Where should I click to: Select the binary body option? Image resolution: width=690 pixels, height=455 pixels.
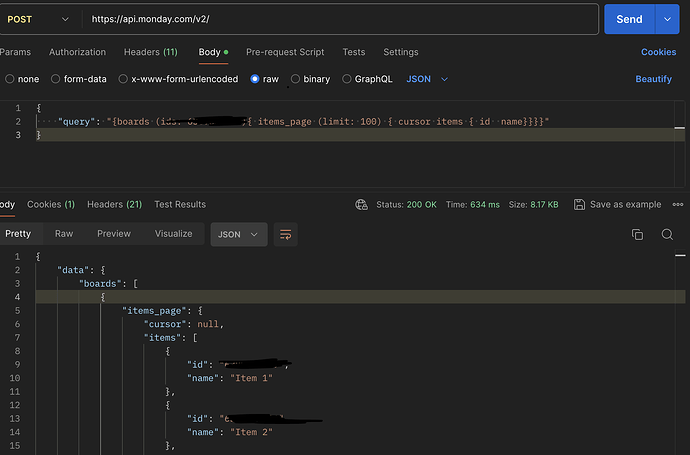click(310, 79)
